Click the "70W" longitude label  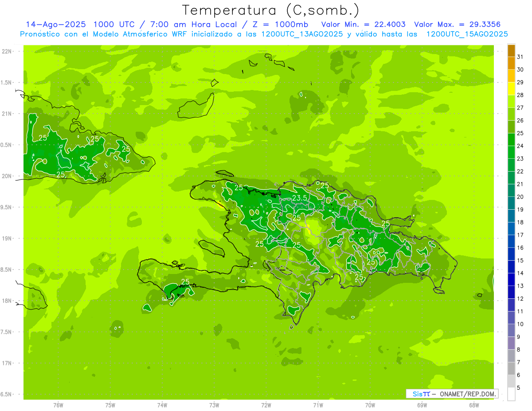[370, 405]
